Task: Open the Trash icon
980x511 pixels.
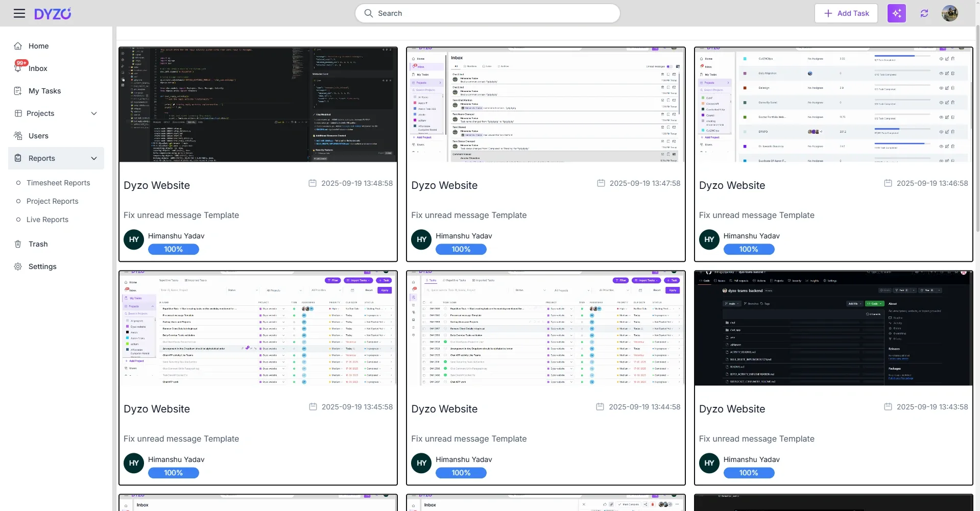Action: (x=18, y=244)
